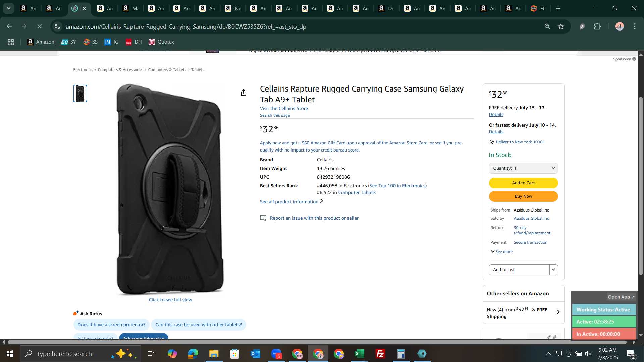The width and height of the screenshot is (644, 362).
Task: Open Details link under FREE delivery
Action: (496, 114)
